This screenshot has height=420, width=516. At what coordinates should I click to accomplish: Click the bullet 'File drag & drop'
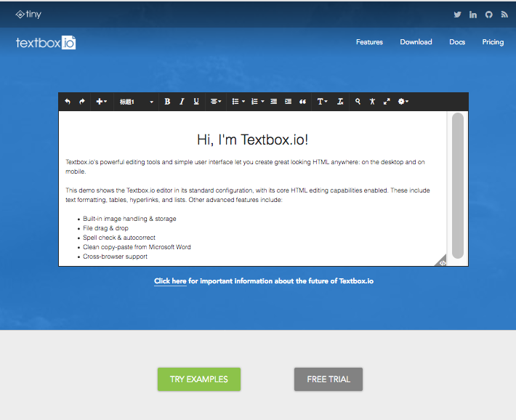click(105, 228)
